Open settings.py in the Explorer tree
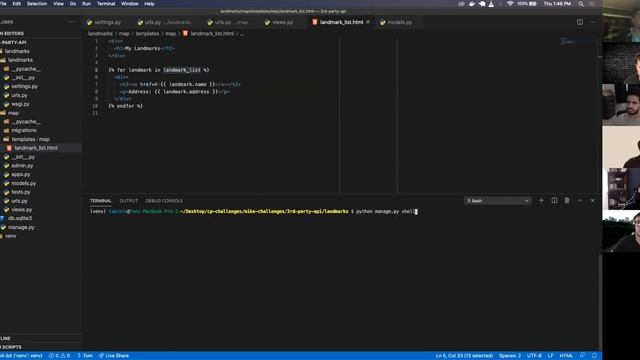Image resolution: width=640 pixels, height=360 pixels. (x=24, y=87)
